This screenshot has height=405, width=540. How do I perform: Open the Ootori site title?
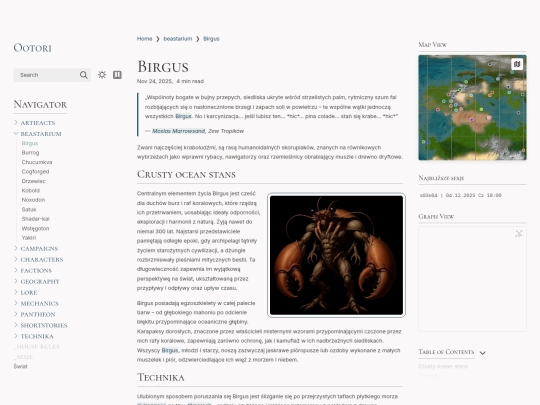32,48
